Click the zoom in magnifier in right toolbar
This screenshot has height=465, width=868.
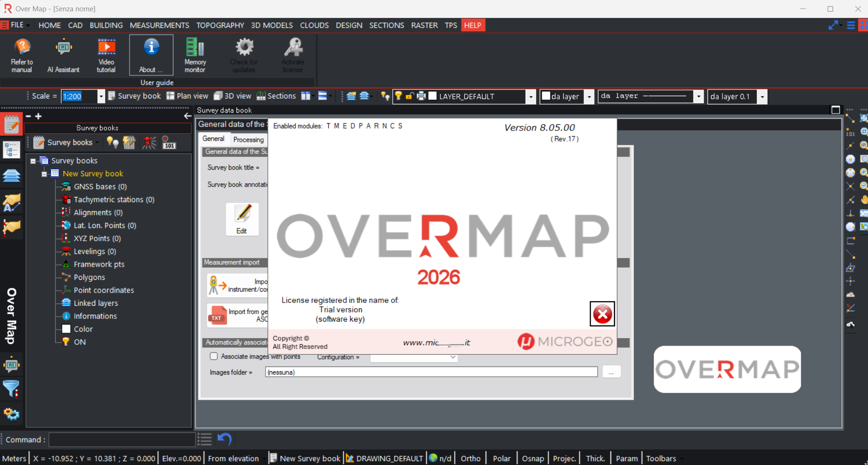(864, 172)
